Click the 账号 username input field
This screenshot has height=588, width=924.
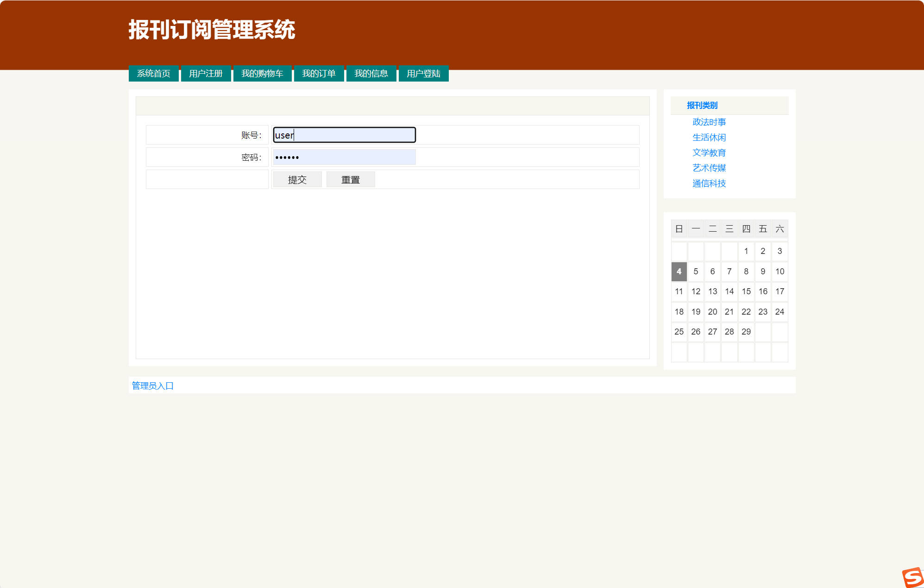[x=344, y=135]
